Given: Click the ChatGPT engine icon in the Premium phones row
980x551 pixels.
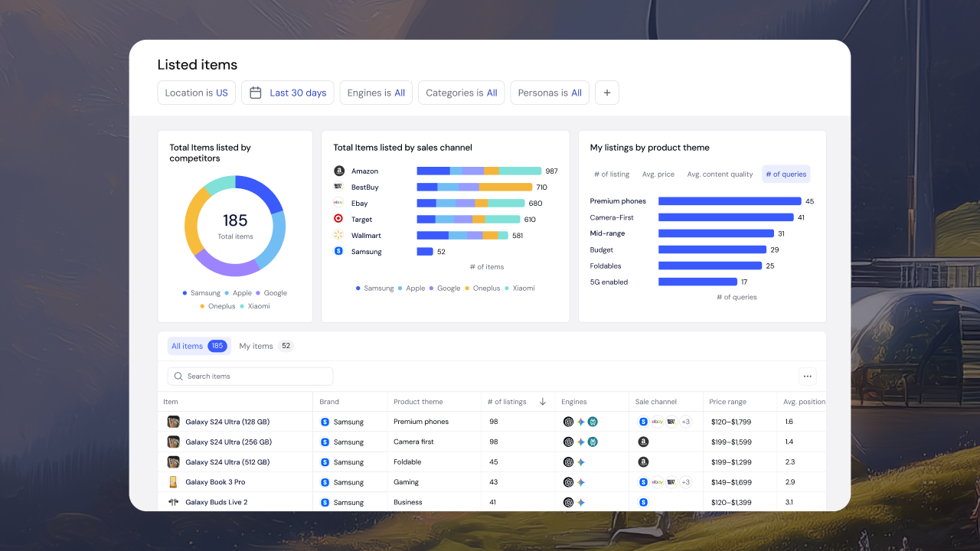Looking at the screenshot, I should click(568, 422).
